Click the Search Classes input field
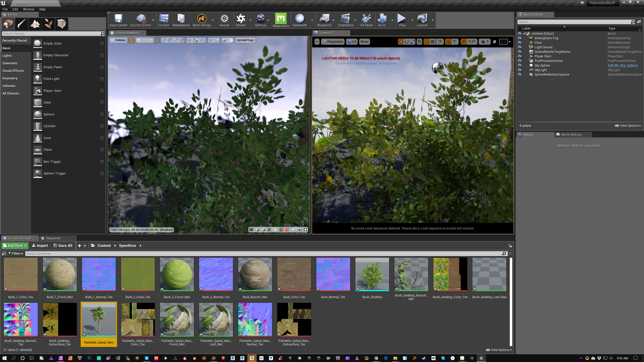Image resolution: width=644 pixels, height=362 pixels. click(50, 34)
